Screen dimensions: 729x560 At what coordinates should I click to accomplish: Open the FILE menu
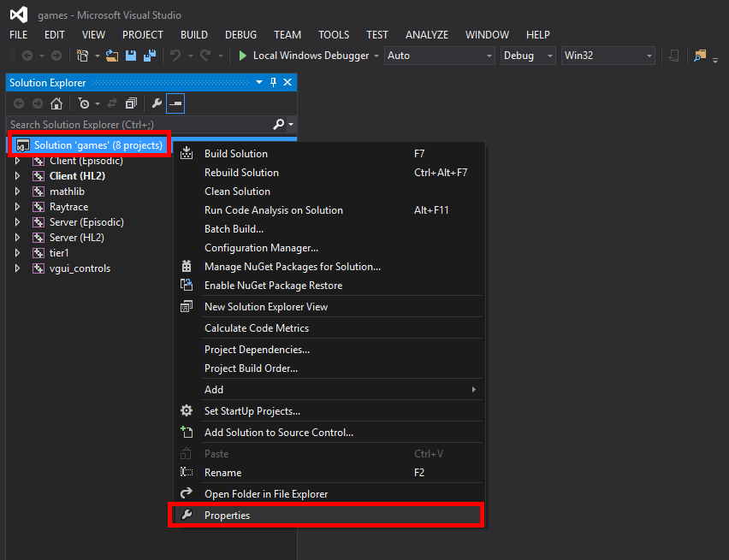pyautogui.click(x=19, y=35)
